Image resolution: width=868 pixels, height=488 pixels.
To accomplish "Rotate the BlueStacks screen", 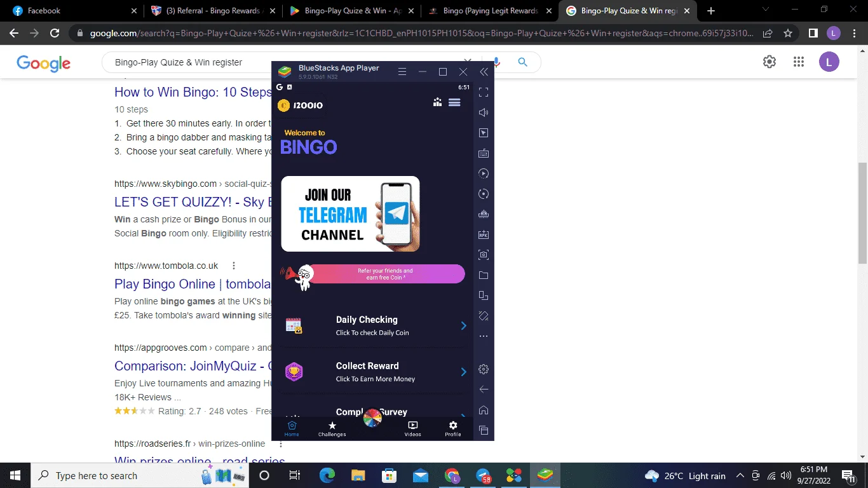I will 484,316.
